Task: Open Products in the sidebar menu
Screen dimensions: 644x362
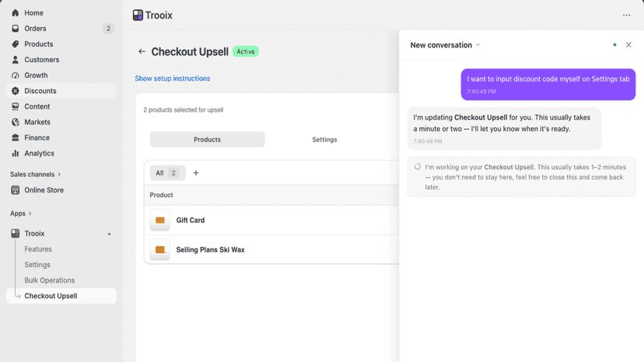Action: (x=61, y=44)
